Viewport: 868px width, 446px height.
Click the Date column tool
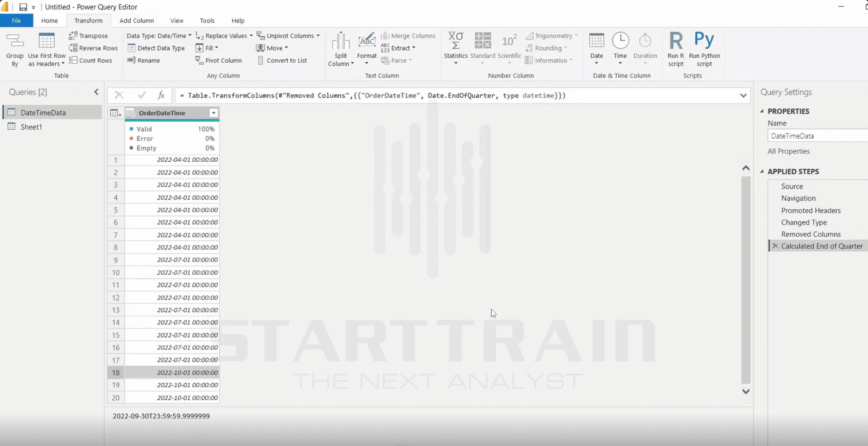click(597, 49)
